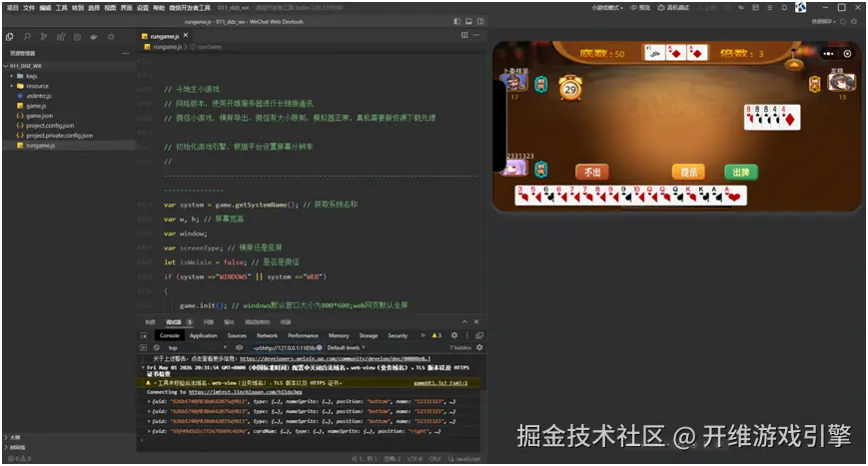Open the Source Control branch icon
This screenshot has width=868, height=466.
point(44,37)
